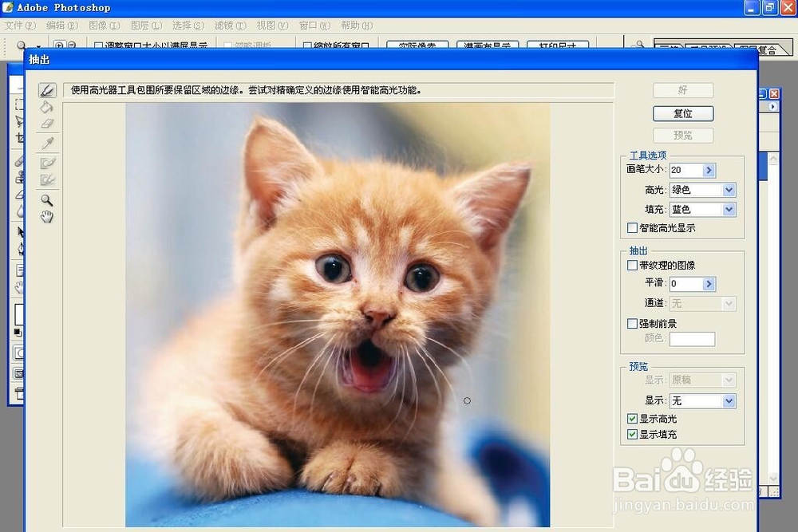Screen dimensions: 798x532
Task: Select the Eraser tool
Action: coord(46,124)
